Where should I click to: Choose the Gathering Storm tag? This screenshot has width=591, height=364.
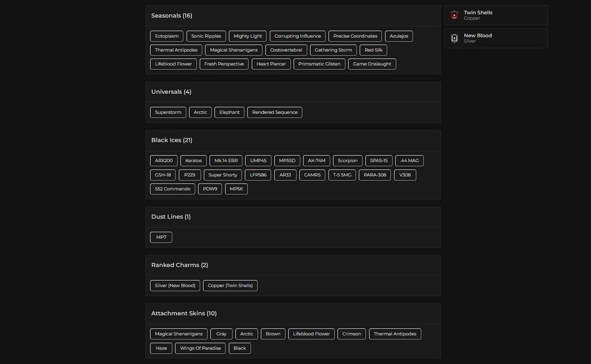(x=333, y=50)
